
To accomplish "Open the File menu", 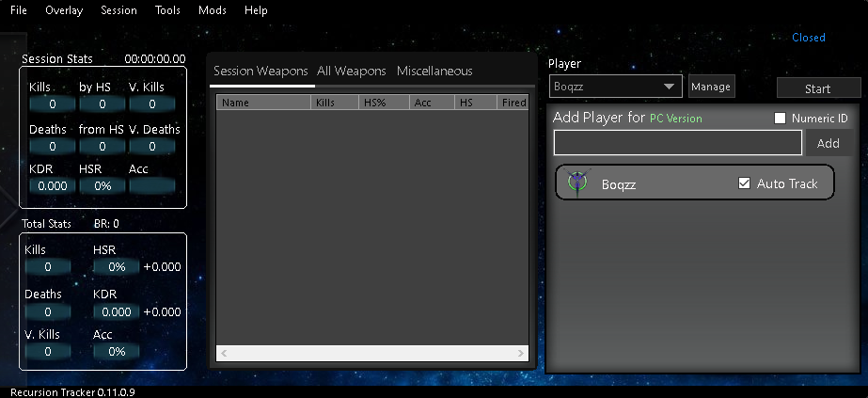I will [x=19, y=10].
